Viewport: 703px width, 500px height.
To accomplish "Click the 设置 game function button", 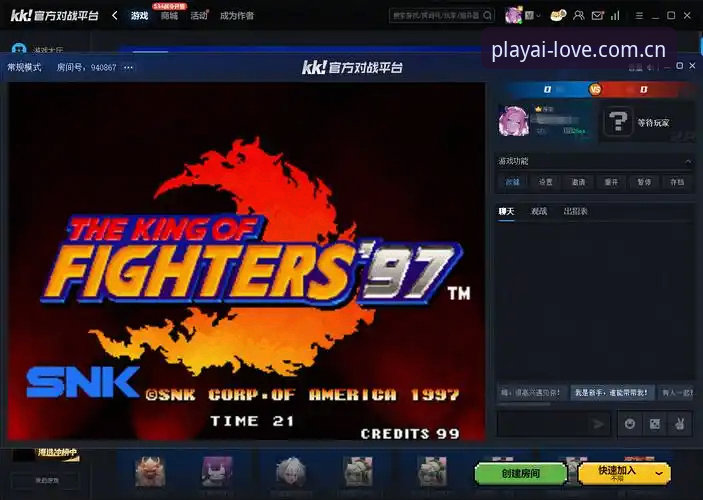I will [x=546, y=182].
